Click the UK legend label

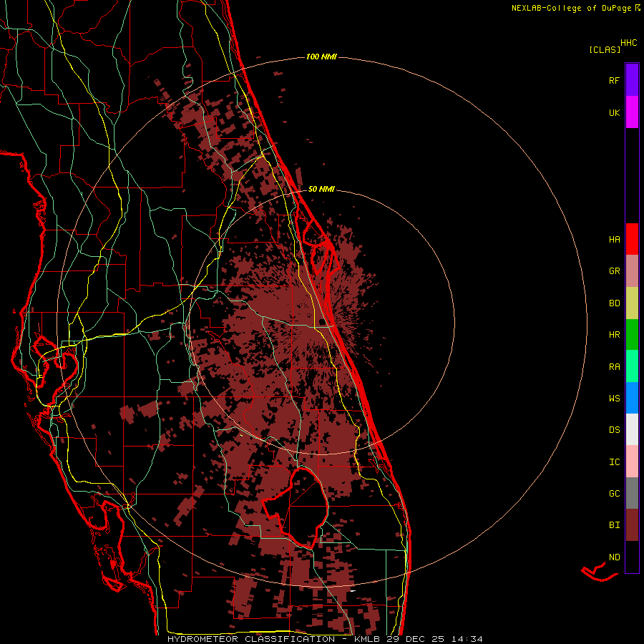(x=614, y=113)
